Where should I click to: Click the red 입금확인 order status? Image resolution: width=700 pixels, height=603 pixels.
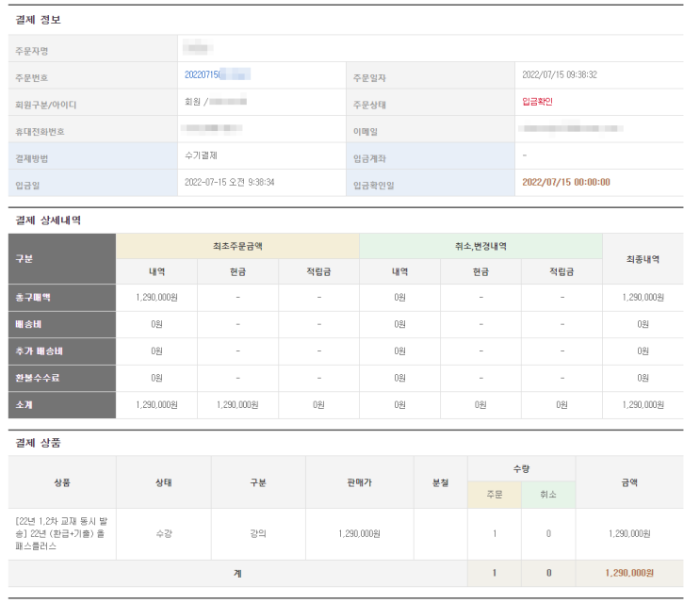pyautogui.click(x=538, y=102)
